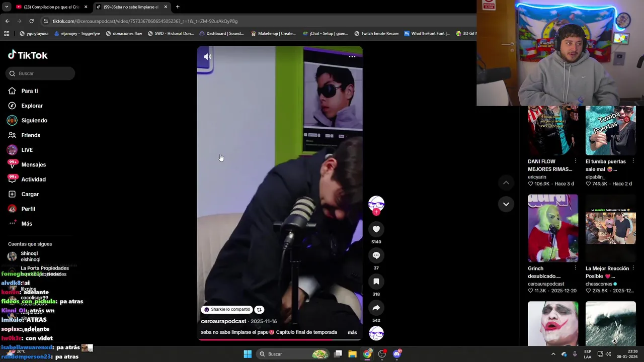Open Chrome from the taskbar

367,354
